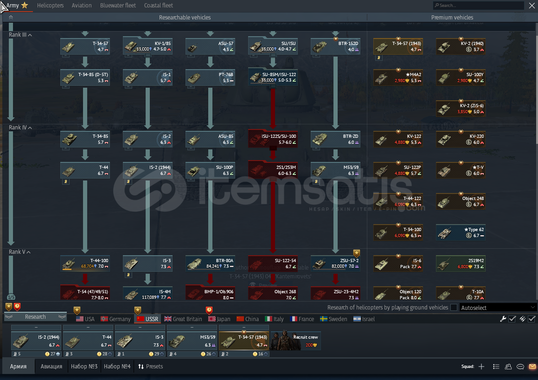
Task: Open the chat bubble icon
Action: (520, 367)
